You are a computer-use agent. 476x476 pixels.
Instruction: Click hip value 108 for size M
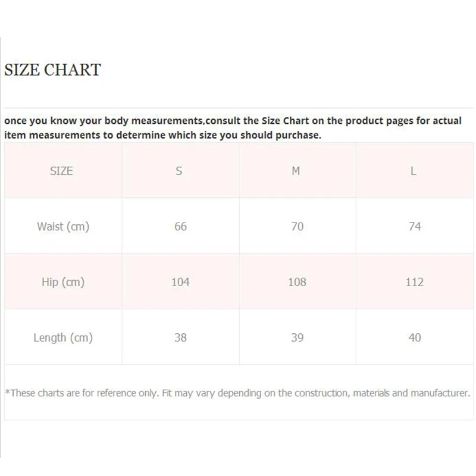297,282
